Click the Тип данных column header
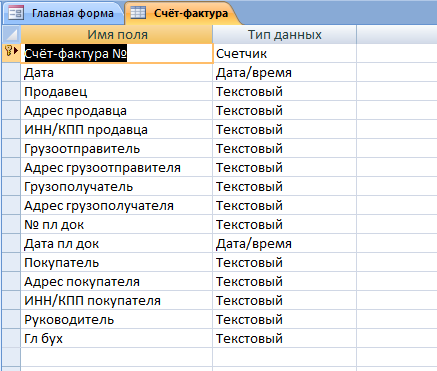This screenshot has width=437, height=371. 284,35
